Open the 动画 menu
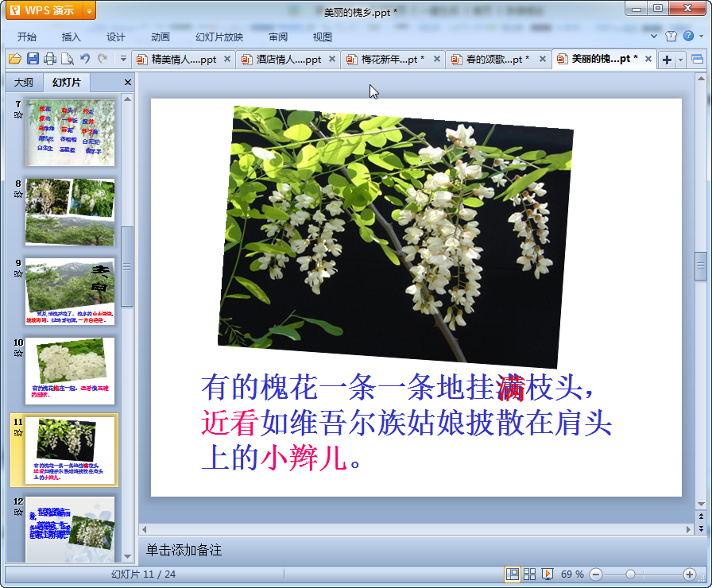 (x=161, y=37)
